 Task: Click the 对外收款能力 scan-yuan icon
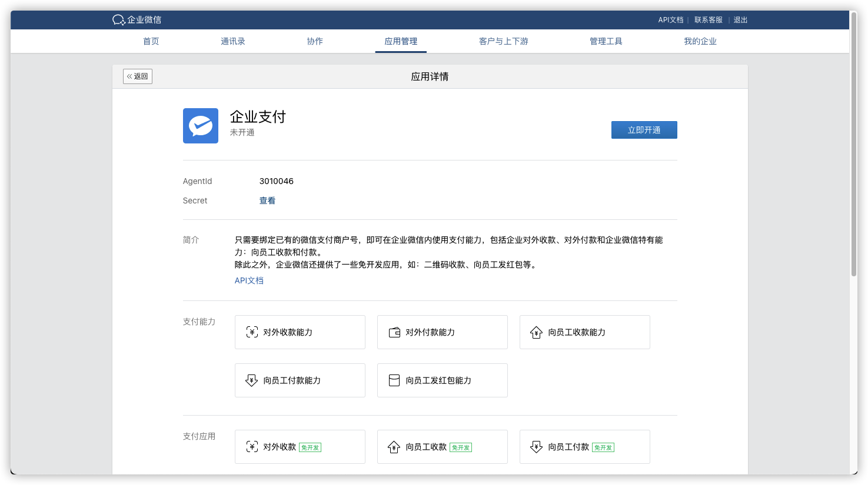pyautogui.click(x=252, y=332)
